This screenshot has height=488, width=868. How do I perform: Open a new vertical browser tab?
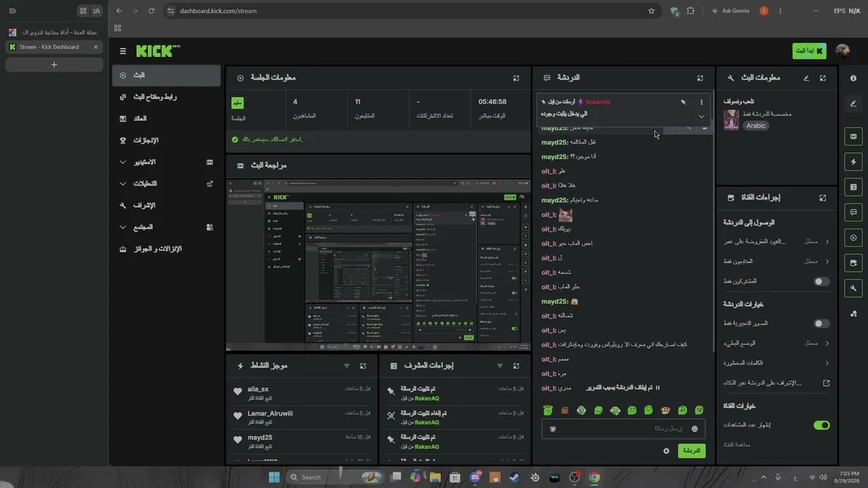click(x=54, y=64)
